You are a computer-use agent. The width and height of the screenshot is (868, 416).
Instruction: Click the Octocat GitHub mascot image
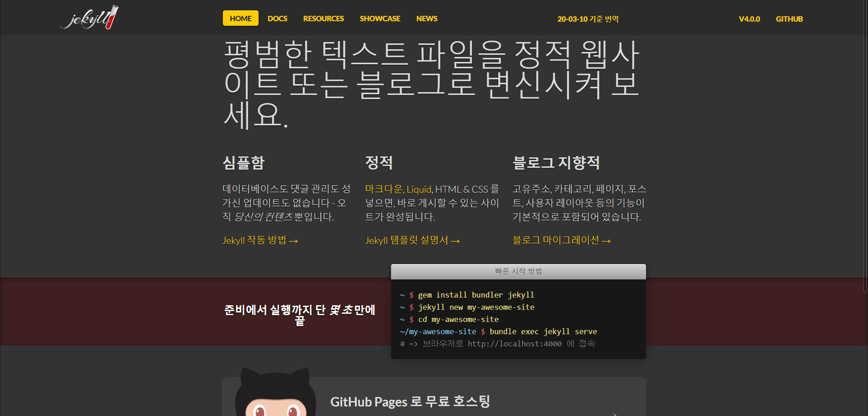(x=276, y=392)
